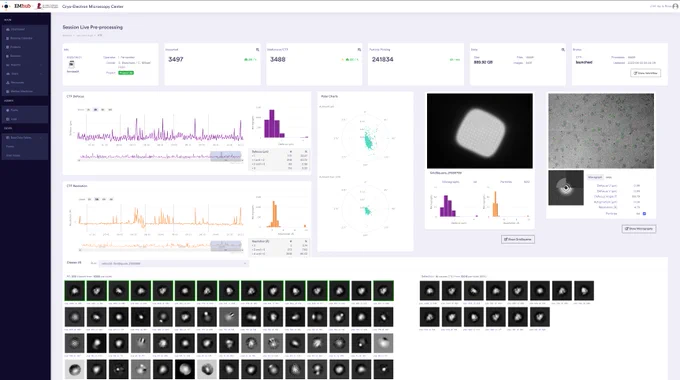
Task: Open the Classes 2D run dropdown
Action: [173, 263]
